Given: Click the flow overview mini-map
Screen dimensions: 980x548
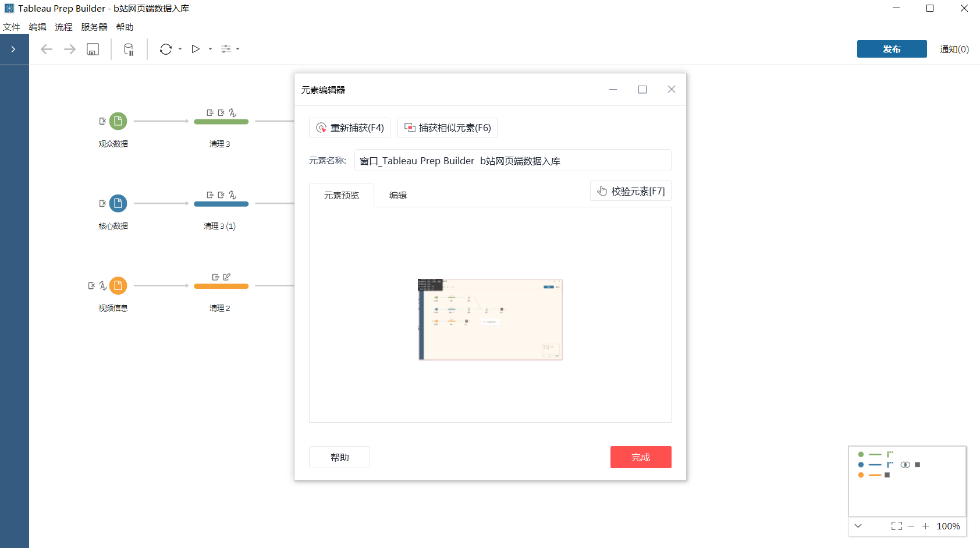Looking at the screenshot, I should 907,481.
